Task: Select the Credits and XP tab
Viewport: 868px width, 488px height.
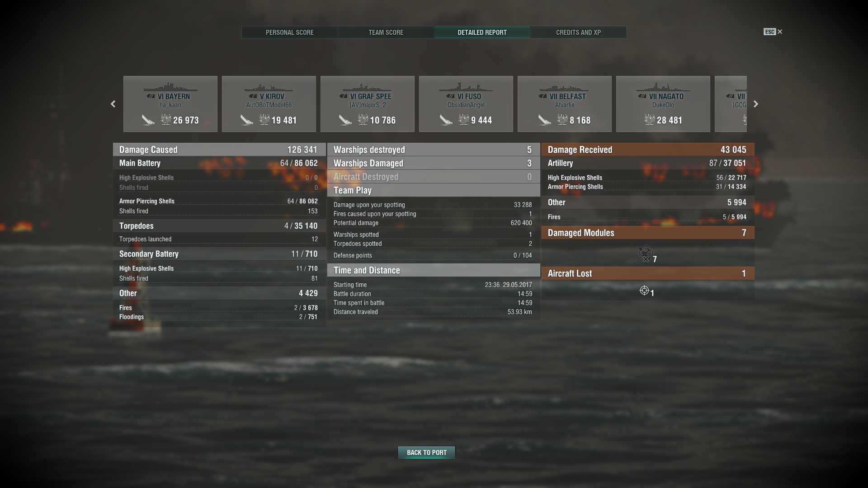Action: tap(578, 33)
